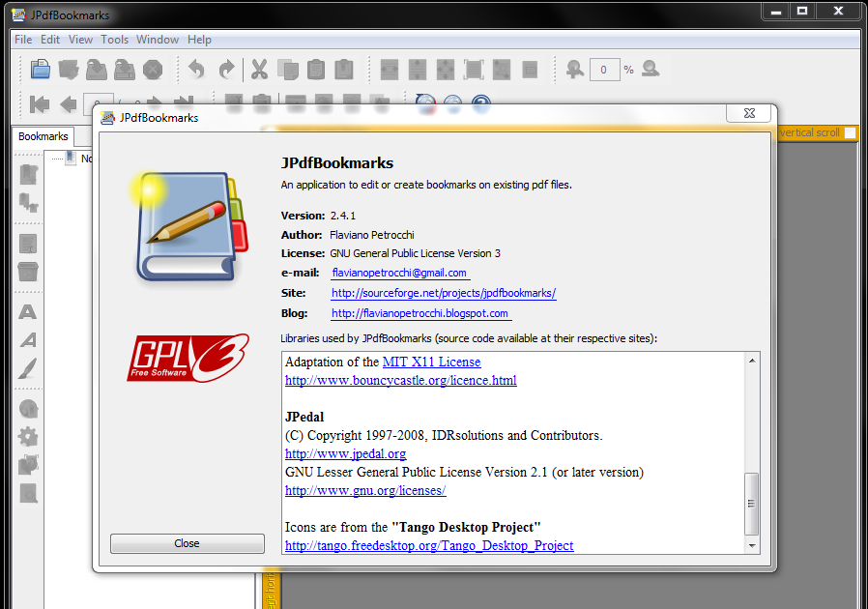Click the Zoom In magnifier icon
The width and height of the screenshot is (868, 609).
[574, 70]
